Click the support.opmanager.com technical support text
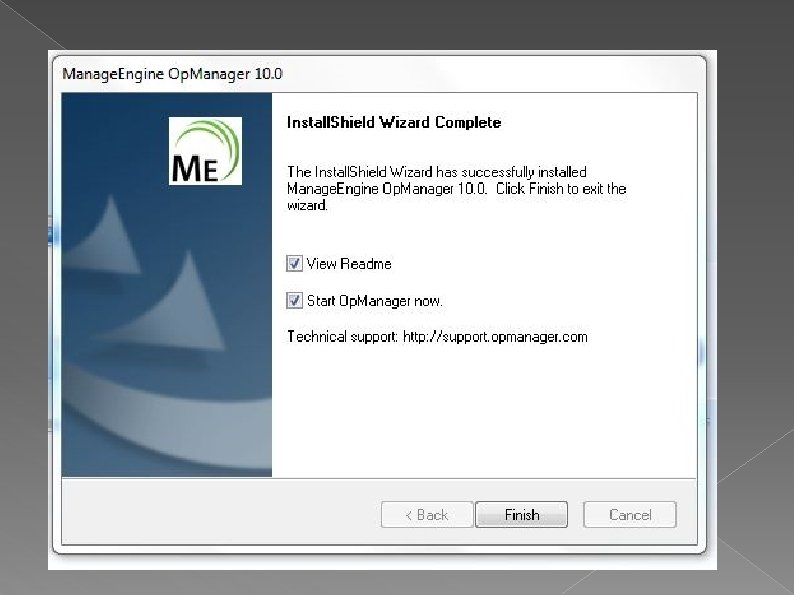The height and width of the screenshot is (595, 794). click(437, 337)
